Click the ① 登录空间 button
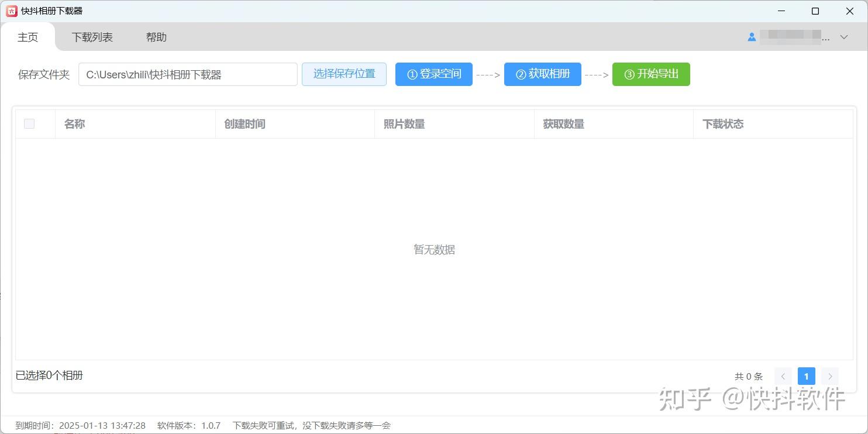Image resolution: width=868 pixels, height=434 pixels. coord(433,74)
